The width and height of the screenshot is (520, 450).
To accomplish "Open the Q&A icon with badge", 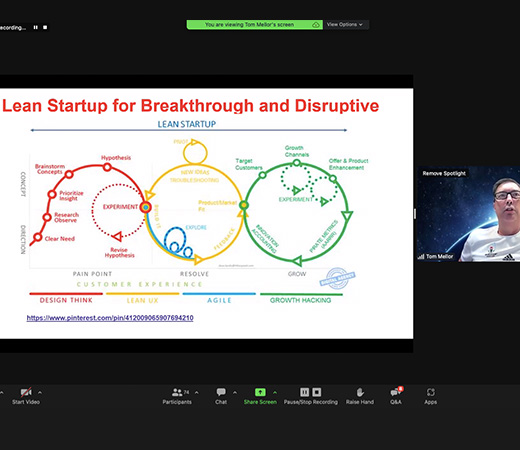I will point(396,392).
